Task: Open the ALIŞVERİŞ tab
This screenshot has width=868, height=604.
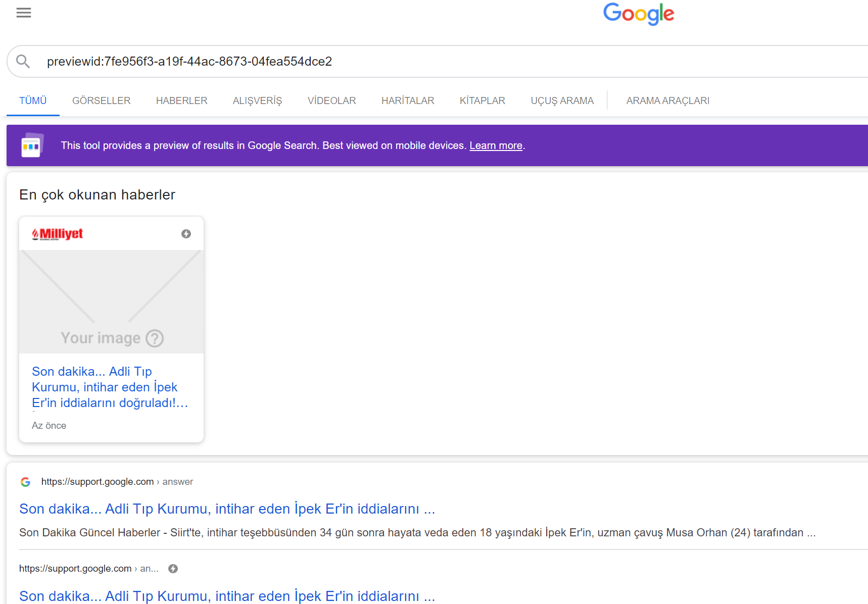Action: point(257,100)
